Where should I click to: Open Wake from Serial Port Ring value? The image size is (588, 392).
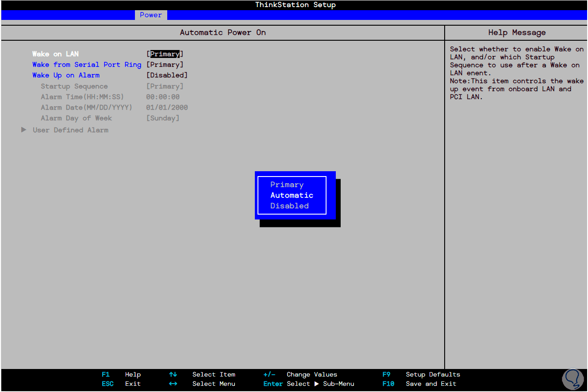(165, 65)
